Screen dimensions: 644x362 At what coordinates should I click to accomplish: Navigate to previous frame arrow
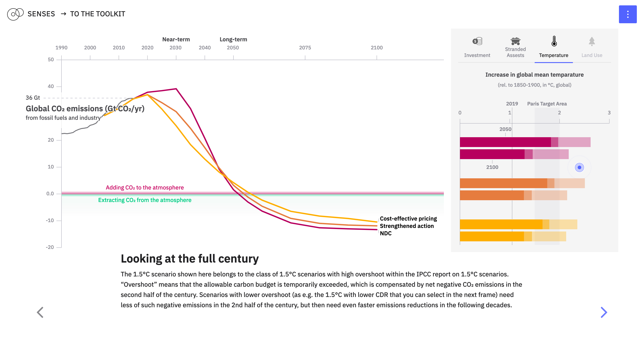coord(40,312)
